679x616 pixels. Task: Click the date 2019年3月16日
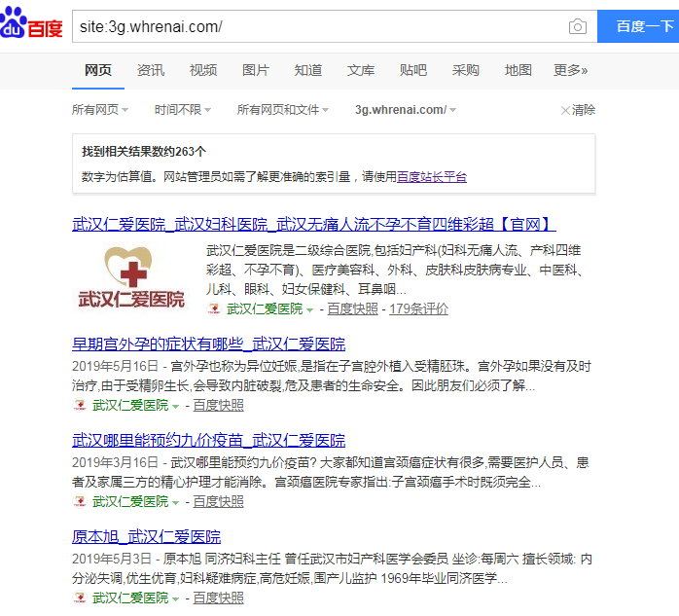pos(115,462)
